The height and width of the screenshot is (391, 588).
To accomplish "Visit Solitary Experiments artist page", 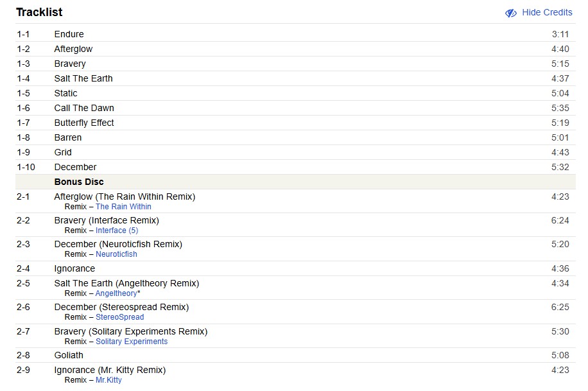I will pos(132,341).
